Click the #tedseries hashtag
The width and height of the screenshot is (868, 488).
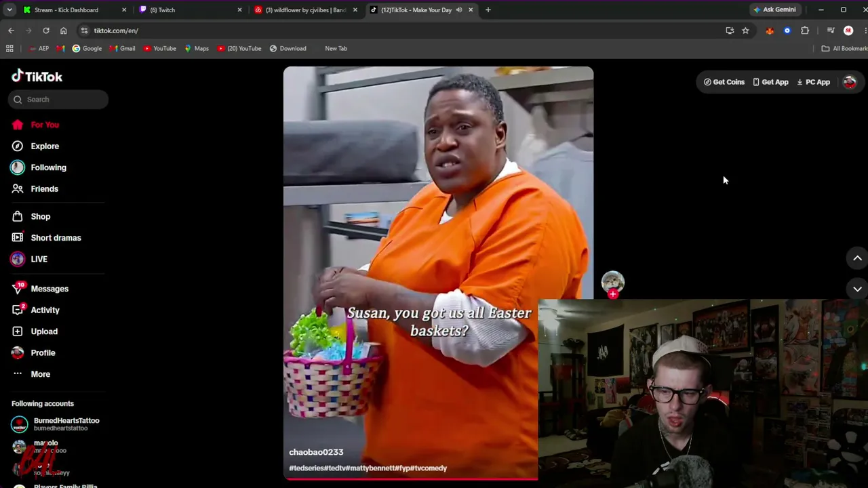306,468
